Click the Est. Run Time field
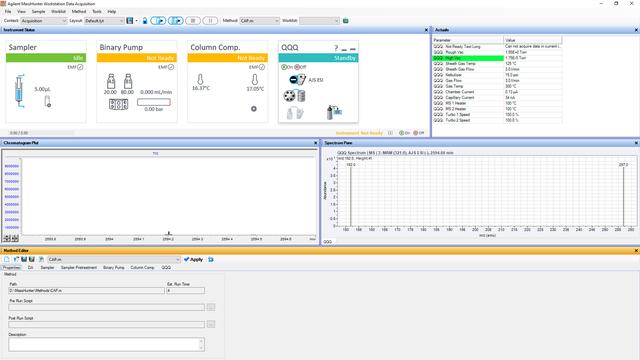640x360 pixels. click(x=185, y=290)
